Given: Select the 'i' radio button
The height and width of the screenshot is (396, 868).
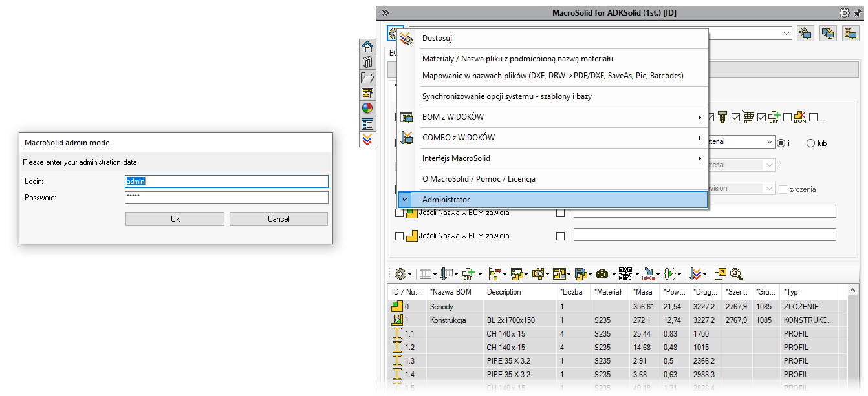Looking at the screenshot, I should pyautogui.click(x=781, y=143).
